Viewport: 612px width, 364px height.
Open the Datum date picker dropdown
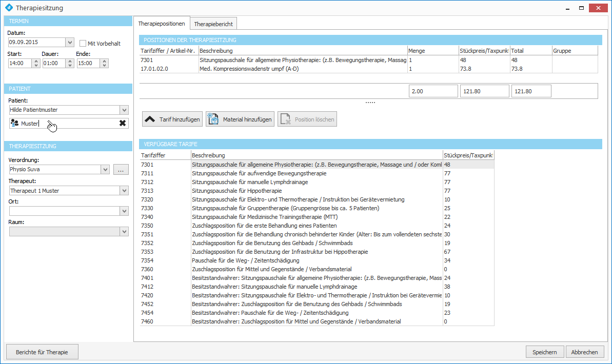[70, 43]
